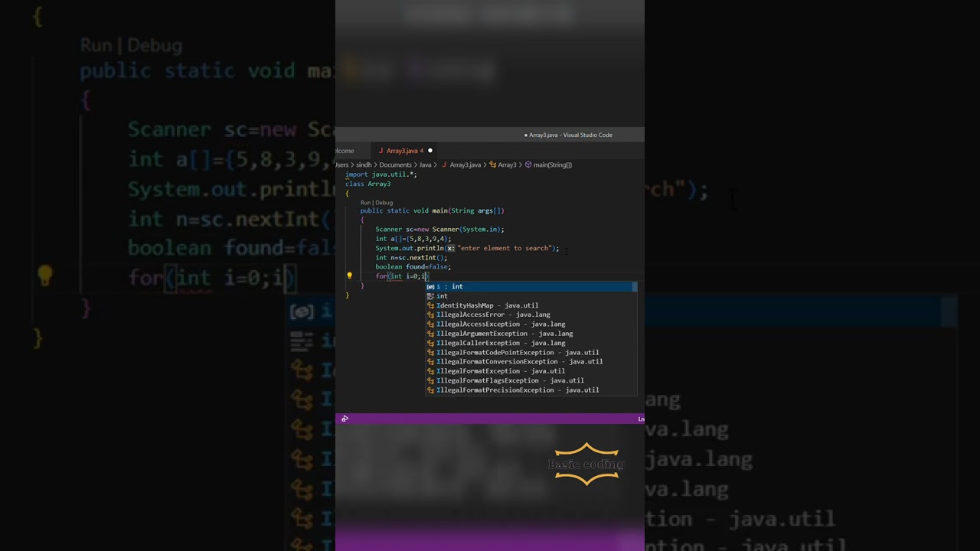
Task: Click the class icon next to IllegalAccessError suggestion
Action: (x=430, y=315)
